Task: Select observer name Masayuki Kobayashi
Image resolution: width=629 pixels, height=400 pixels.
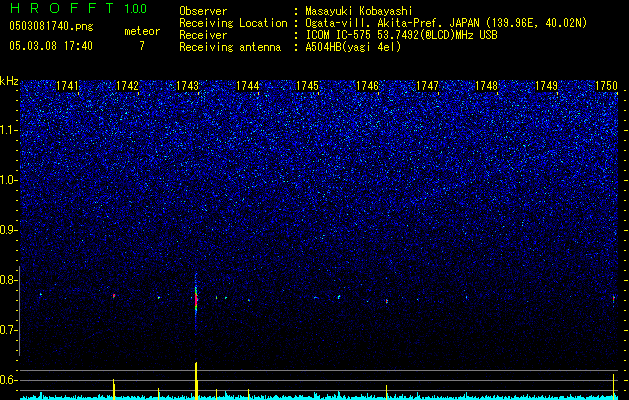Action: click(359, 11)
